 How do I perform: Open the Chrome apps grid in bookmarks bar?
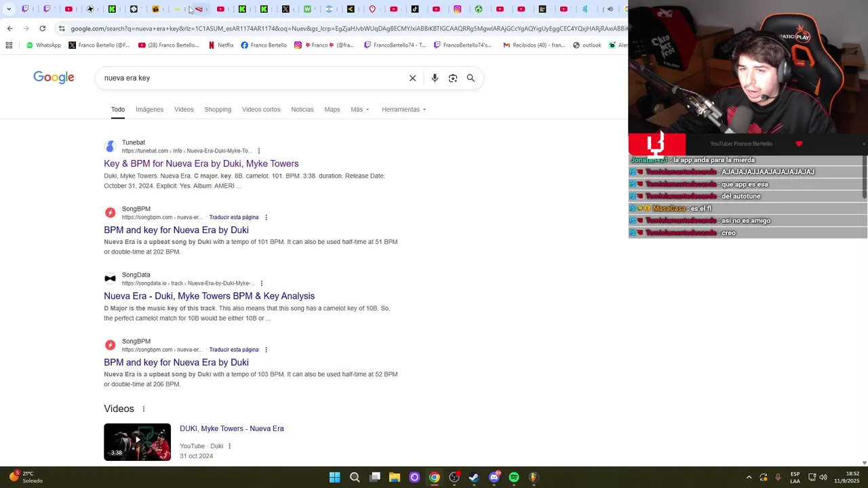coord(9,45)
